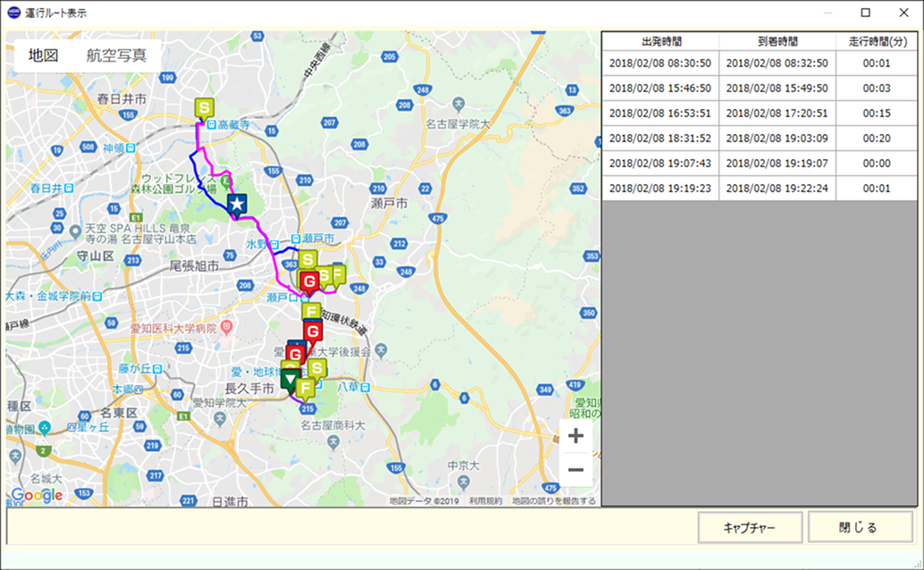
Task: Click the 日進市 city label on map
Action: click(230, 501)
